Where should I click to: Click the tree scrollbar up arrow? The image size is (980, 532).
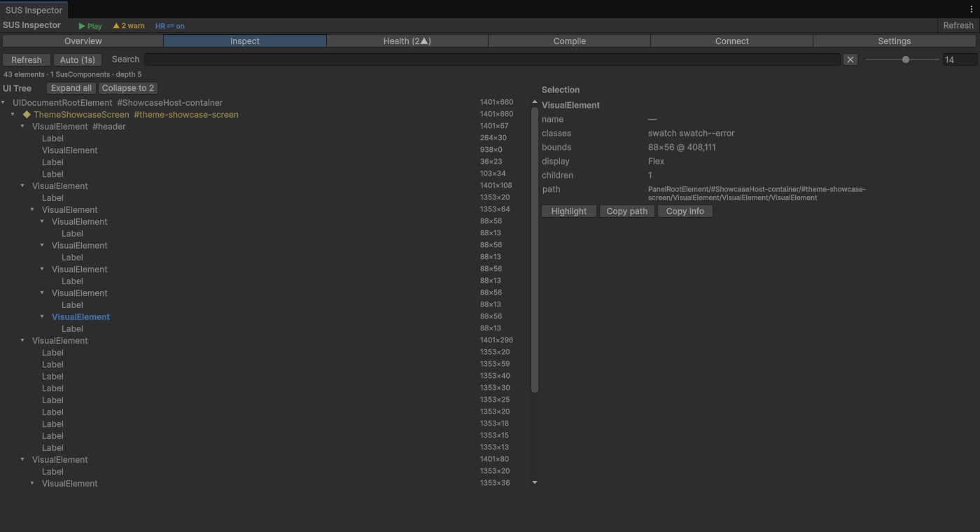click(535, 102)
